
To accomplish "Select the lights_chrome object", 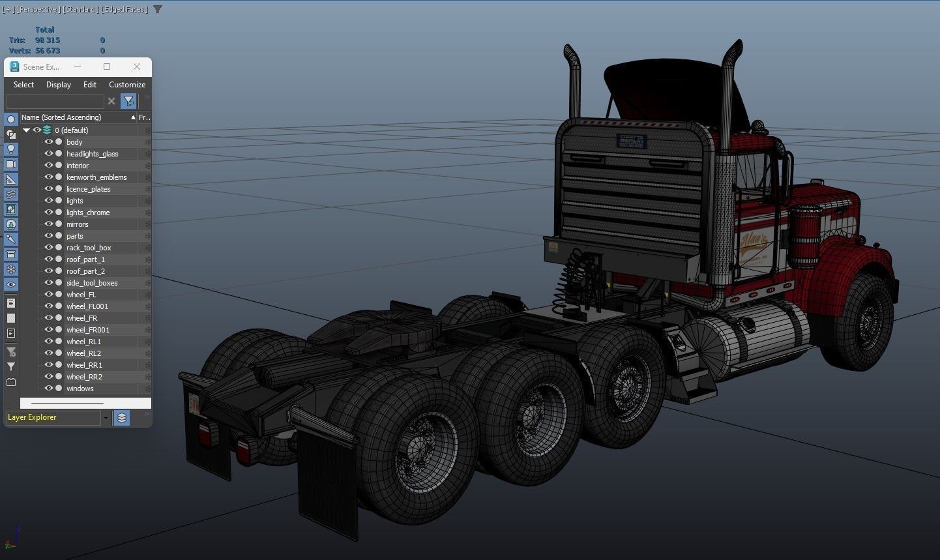I will point(88,213).
